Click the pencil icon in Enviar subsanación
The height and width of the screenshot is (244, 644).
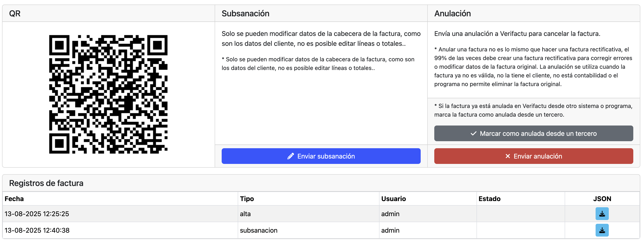tap(290, 156)
